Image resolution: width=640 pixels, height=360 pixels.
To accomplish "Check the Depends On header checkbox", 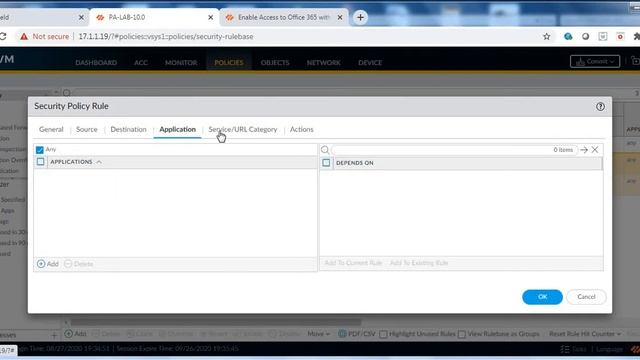I will [x=326, y=163].
